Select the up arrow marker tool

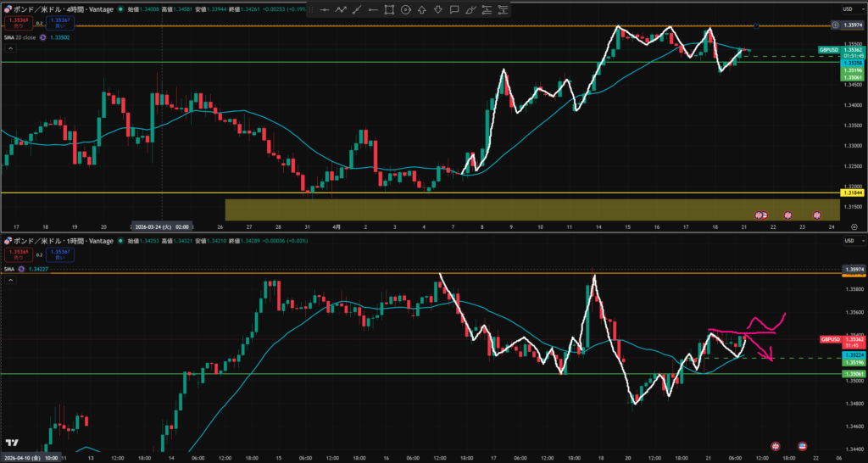coord(422,10)
